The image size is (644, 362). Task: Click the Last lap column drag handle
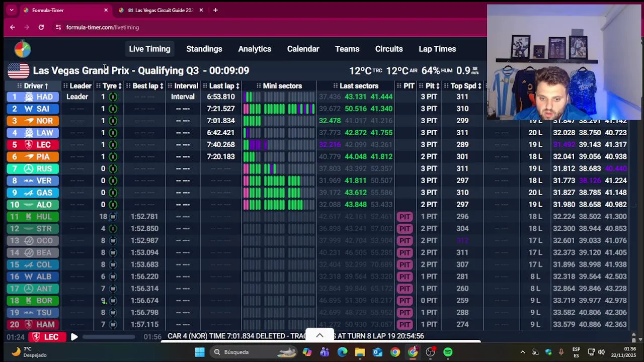pos(205,86)
